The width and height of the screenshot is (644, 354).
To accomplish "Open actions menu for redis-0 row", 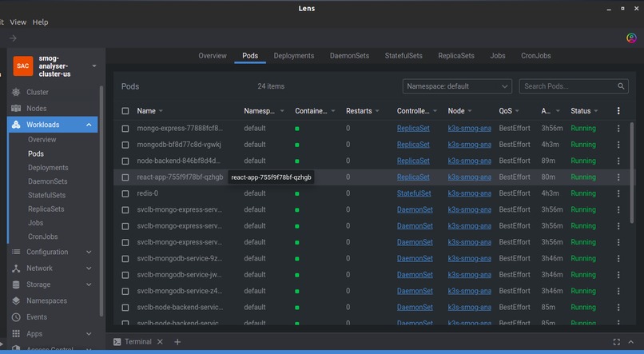I will point(618,193).
